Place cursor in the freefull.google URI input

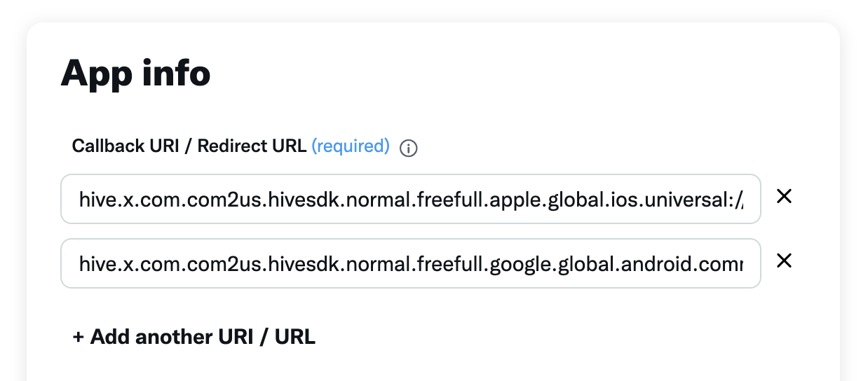410,263
